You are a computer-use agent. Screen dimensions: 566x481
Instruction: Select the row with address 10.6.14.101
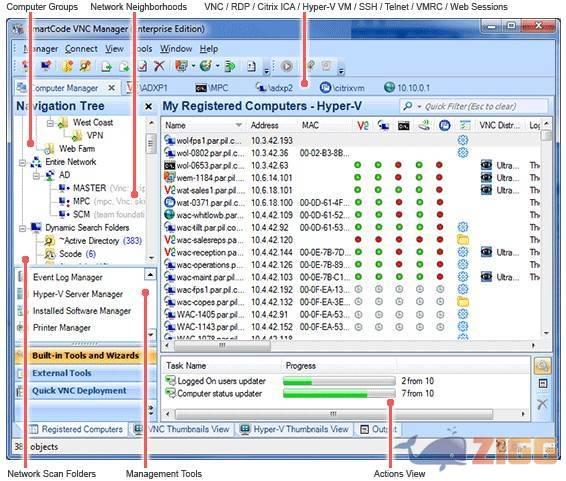pos(352,178)
